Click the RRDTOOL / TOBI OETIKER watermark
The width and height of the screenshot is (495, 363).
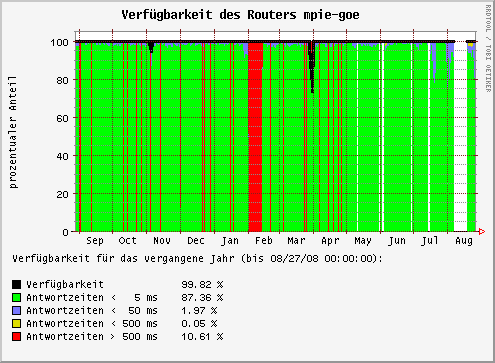click(488, 48)
